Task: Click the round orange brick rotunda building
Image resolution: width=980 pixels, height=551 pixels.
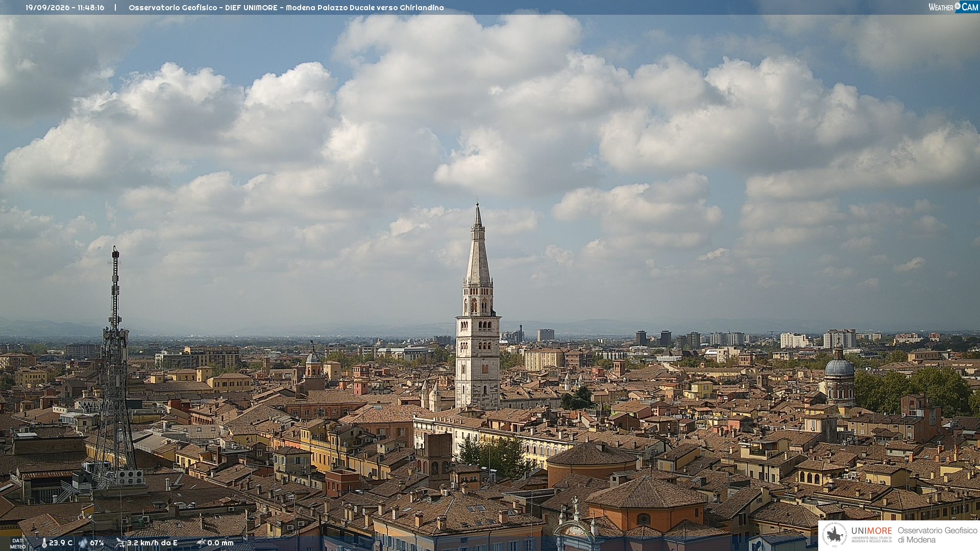Action: point(592,463)
